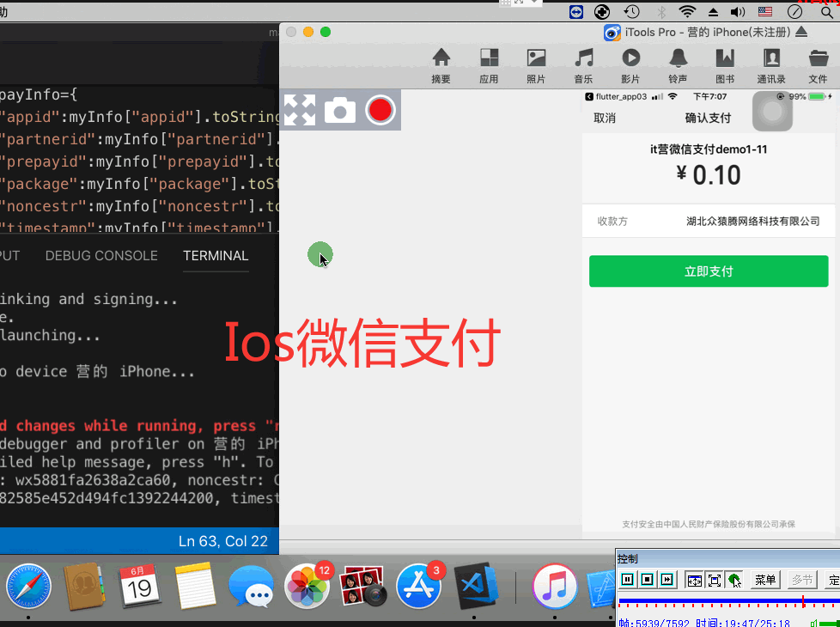The image size is (840, 627).
Task: Click the Ln 63, Col 22 status entry
Action: [x=223, y=541]
